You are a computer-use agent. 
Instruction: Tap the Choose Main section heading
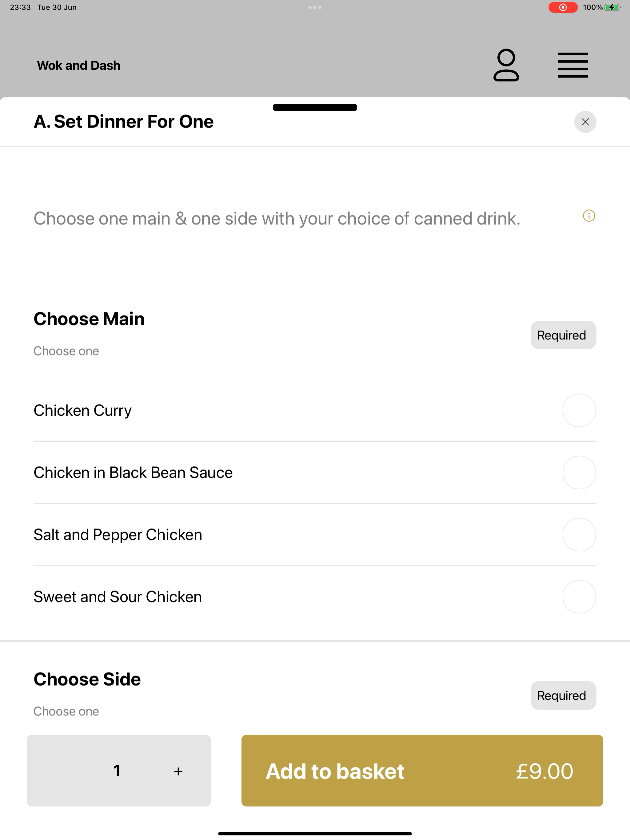tap(89, 319)
